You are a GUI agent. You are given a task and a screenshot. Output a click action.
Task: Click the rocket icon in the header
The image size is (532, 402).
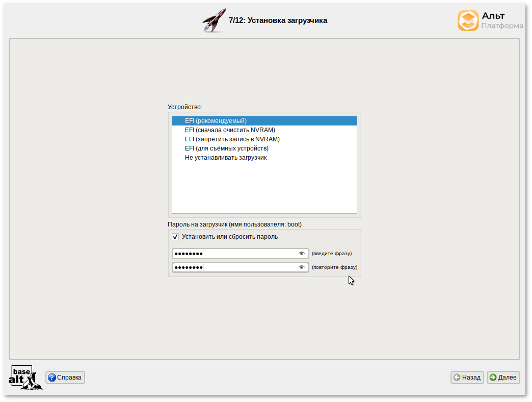click(x=214, y=21)
